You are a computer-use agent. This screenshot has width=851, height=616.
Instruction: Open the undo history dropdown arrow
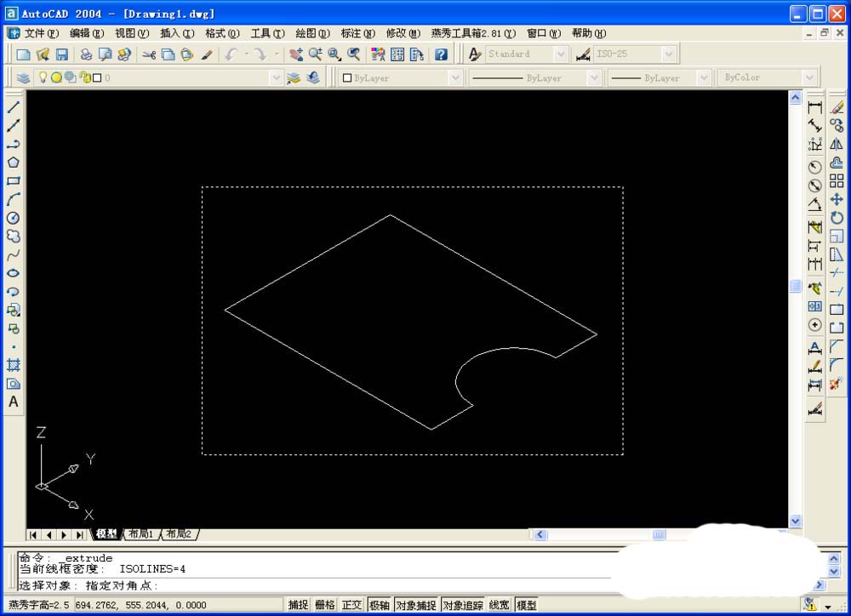point(247,54)
